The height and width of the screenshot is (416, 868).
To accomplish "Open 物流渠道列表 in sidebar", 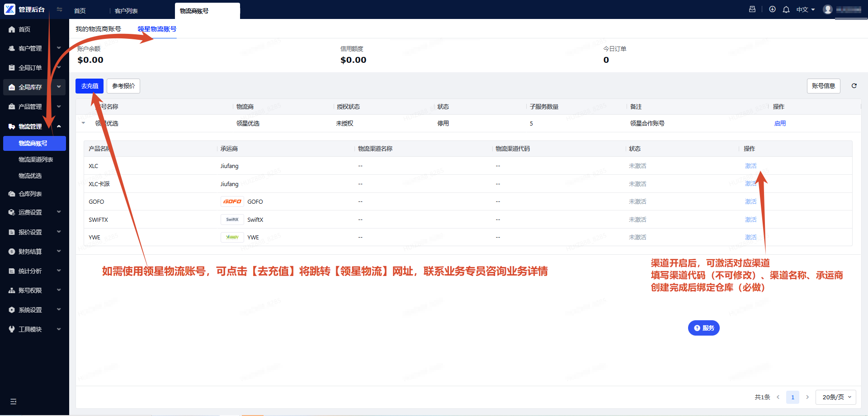I will click(36, 159).
